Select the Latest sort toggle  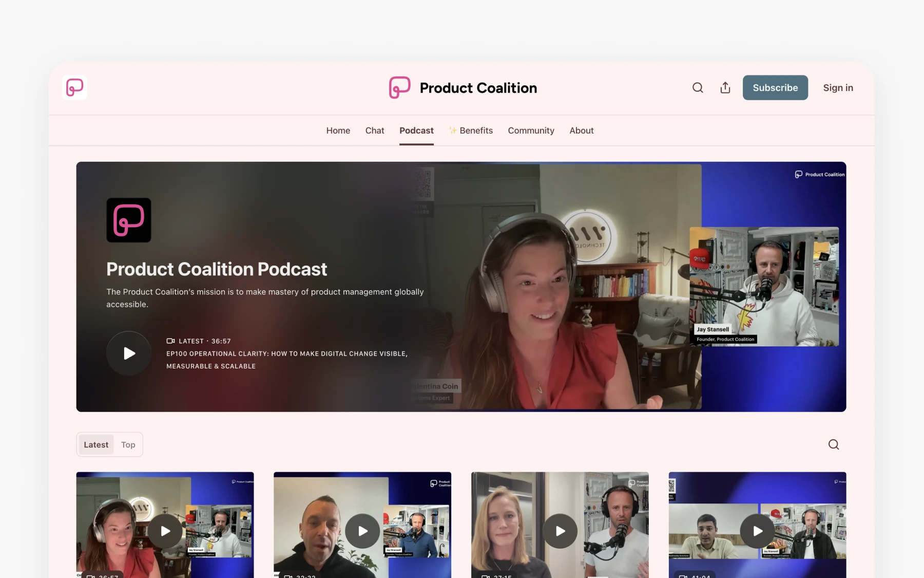[96, 444]
